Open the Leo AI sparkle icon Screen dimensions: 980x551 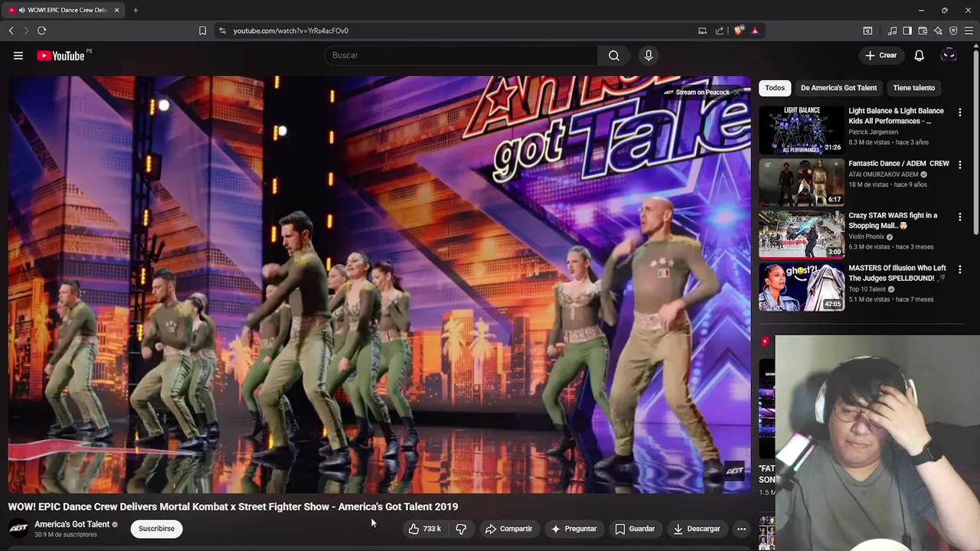(x=938, y=31)
